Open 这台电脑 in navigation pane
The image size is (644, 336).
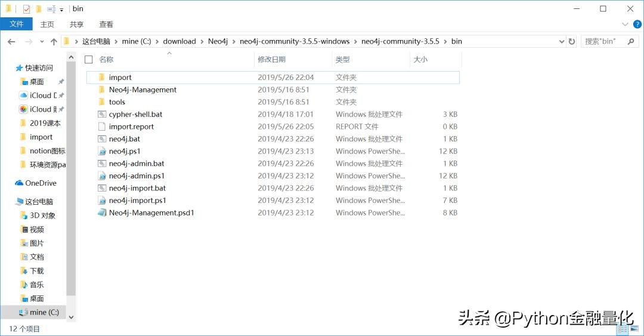pyautogui.click(x=35, y=202)
